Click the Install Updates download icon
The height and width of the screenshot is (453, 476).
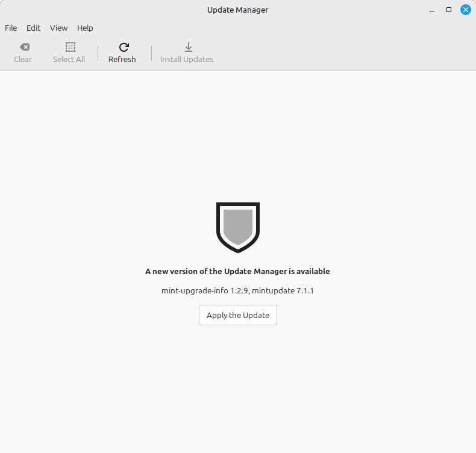(x=189, y=47)
